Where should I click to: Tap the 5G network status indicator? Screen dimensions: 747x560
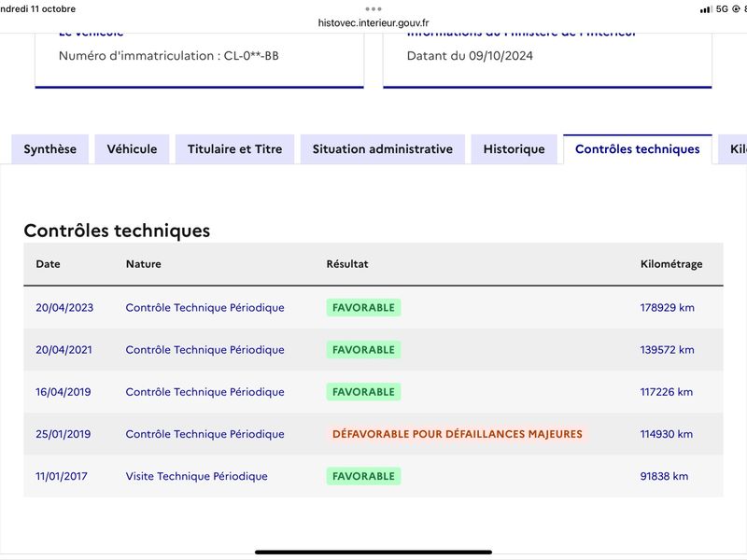point(722,8)
